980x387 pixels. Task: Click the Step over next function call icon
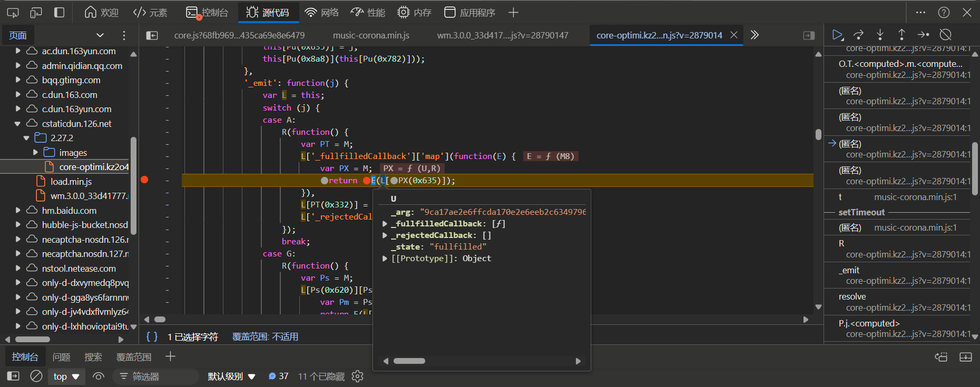[858, 35]
